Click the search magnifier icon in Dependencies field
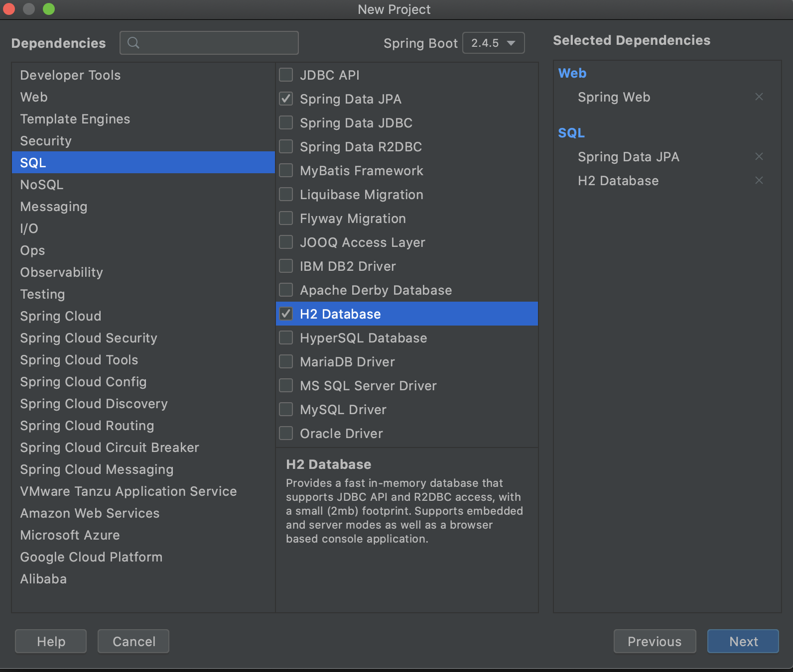Viewport: 793px width, 672px height. tap(133, 43)
